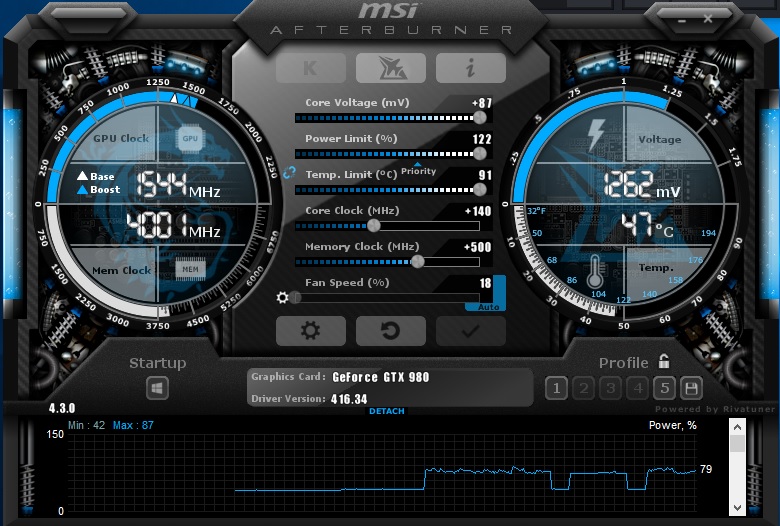The height and width of the screenshot is (526, 780).
Task: Click the GPU chip icon in the clock gauge
Action: (190, 138)
